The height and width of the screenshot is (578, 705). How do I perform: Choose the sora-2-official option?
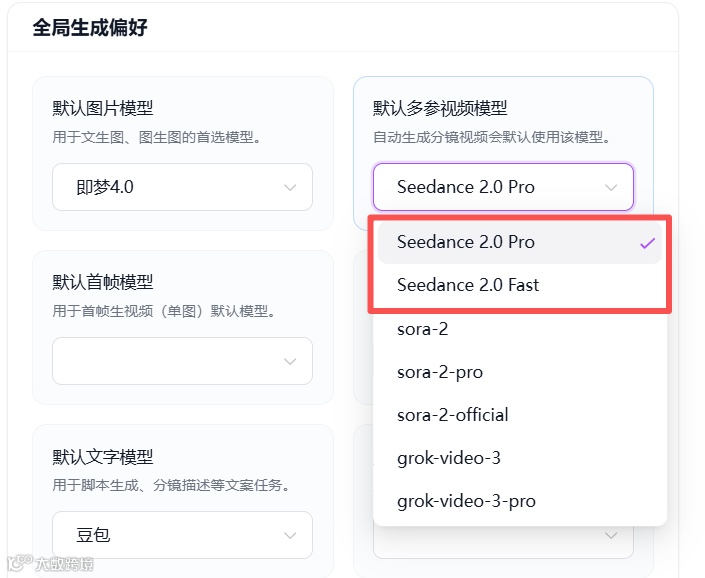[x=453, y=415]
